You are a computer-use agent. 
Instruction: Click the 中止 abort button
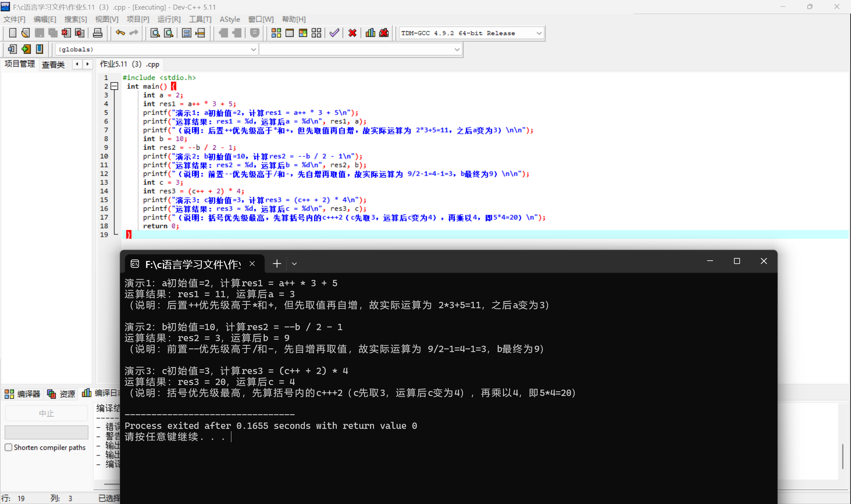click(47, 413)
